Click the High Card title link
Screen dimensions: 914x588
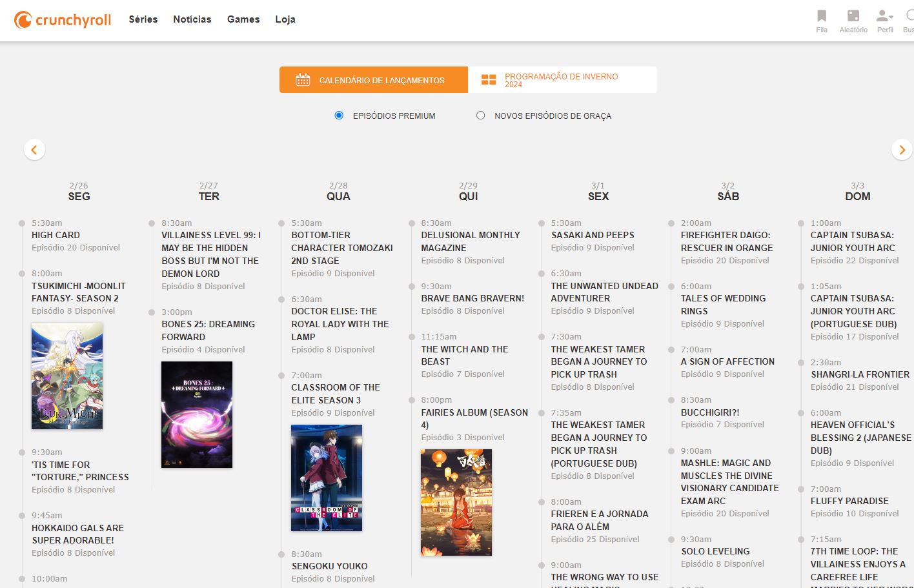(x=55, y=235)
